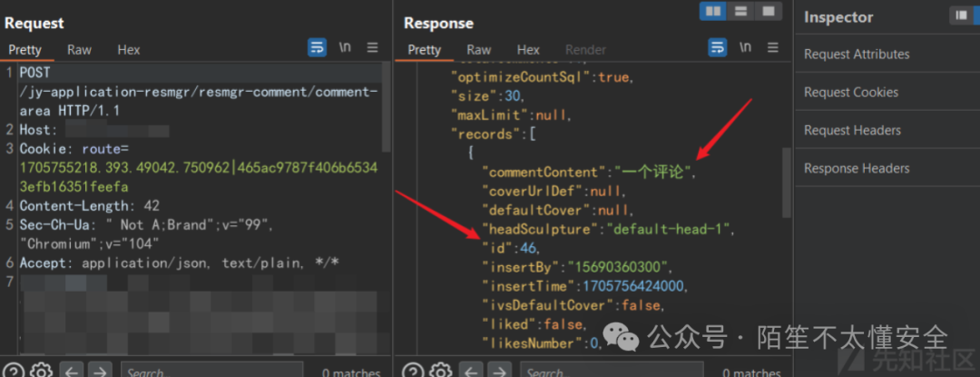Click "maxLimit":null line in response
This screenshot has width=980, height=377.
511,115
